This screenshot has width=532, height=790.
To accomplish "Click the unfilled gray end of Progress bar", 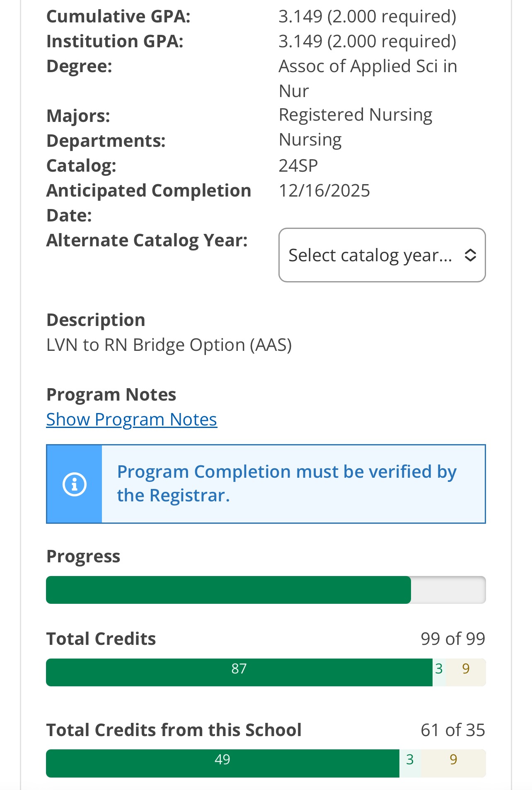I will 448,590.
